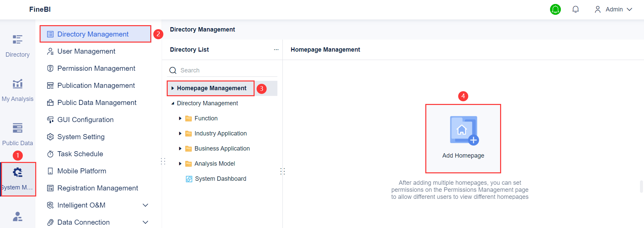644x228 pixels.
Task: Click the Intelligent O&M icon
Action: pos(50,205)
